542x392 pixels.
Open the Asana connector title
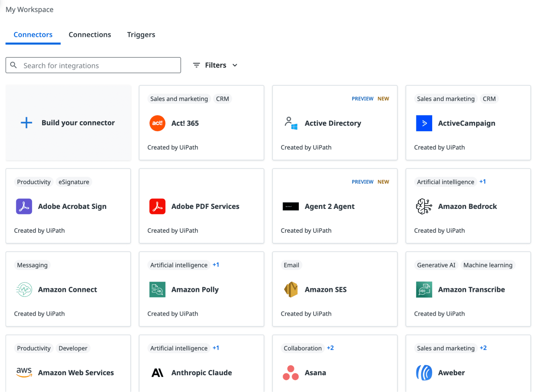click(x=315, y=372)
